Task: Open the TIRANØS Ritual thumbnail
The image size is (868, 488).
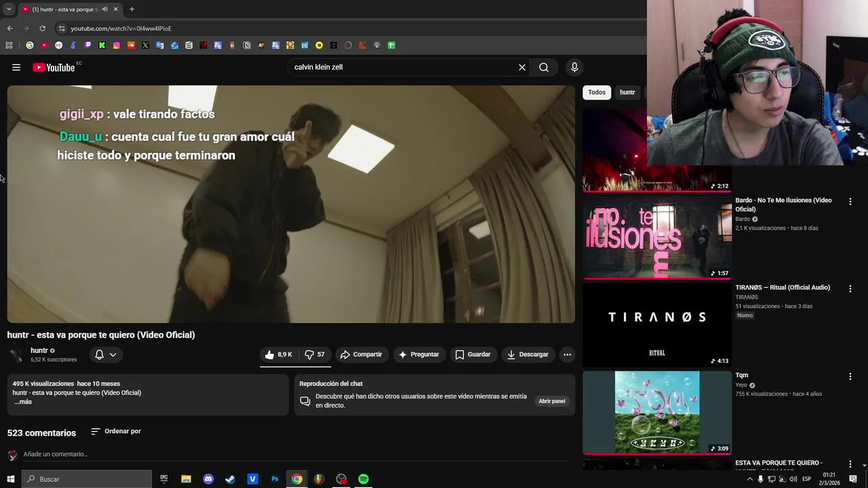Action: pyautogui.click(x=657, y=325)
